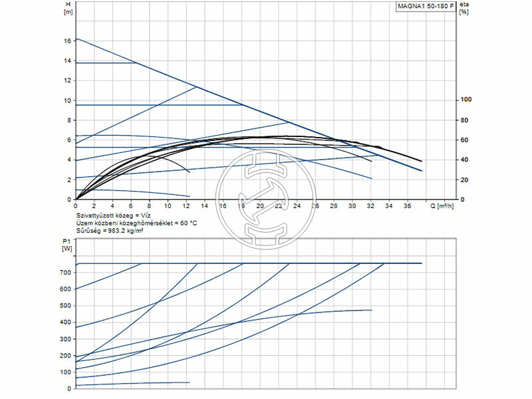Select the text Szivattyúzott közeg = Víz

(x=112, y=217)
